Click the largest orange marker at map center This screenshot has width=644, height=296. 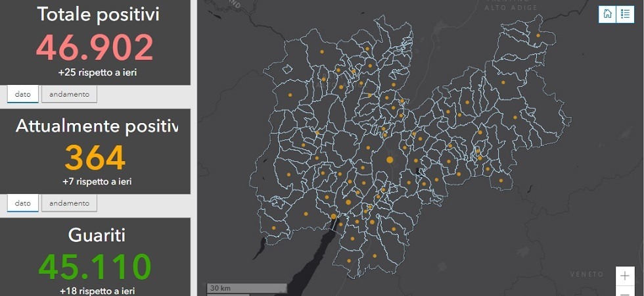pyautogui.click(x=389, y=160)
